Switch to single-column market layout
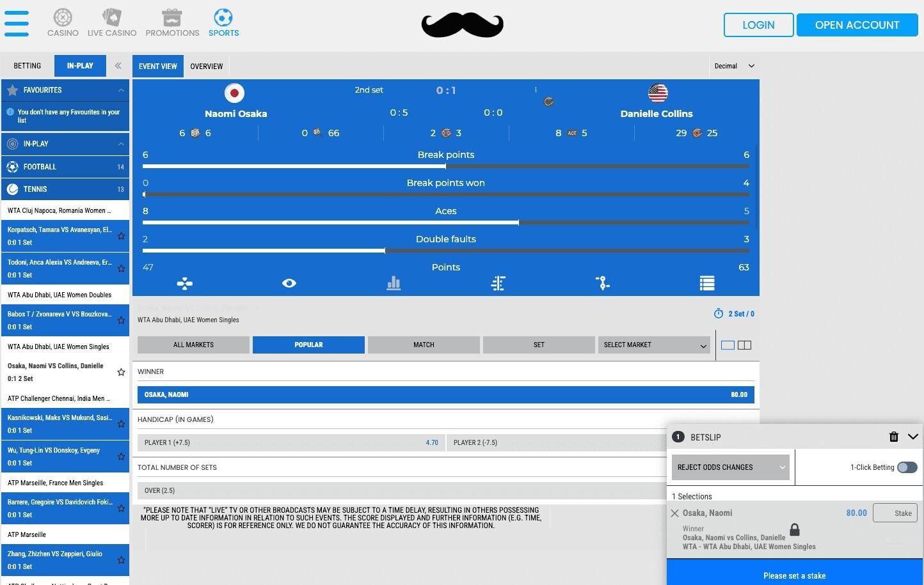Screen dimensions: 924x585 click(x=728, y=345)
